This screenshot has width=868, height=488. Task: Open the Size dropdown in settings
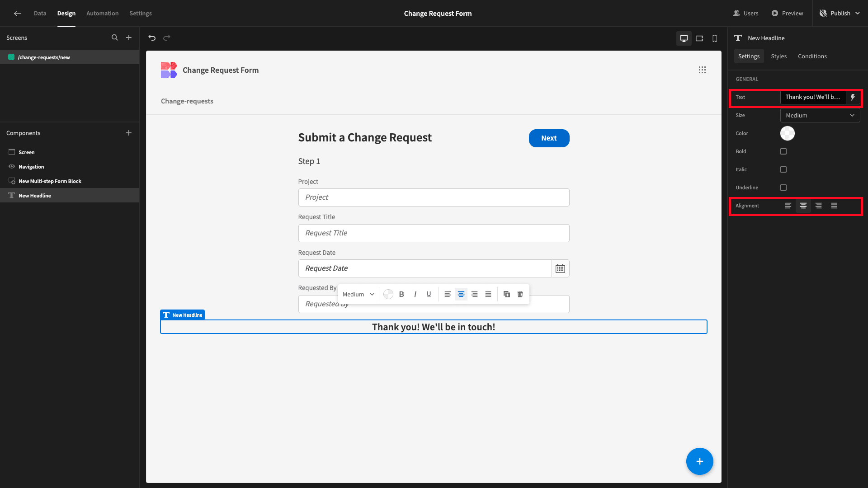click(x=820, y=115)
